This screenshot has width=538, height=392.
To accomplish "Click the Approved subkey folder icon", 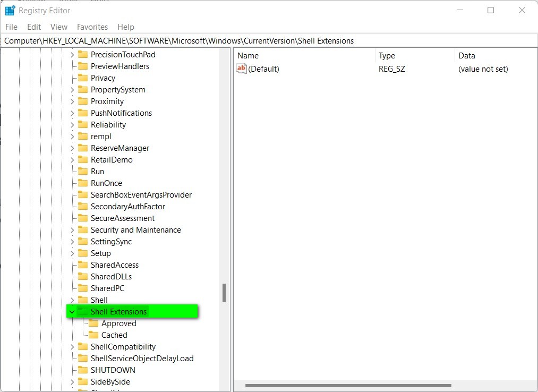I will click(x=93, y=323).
